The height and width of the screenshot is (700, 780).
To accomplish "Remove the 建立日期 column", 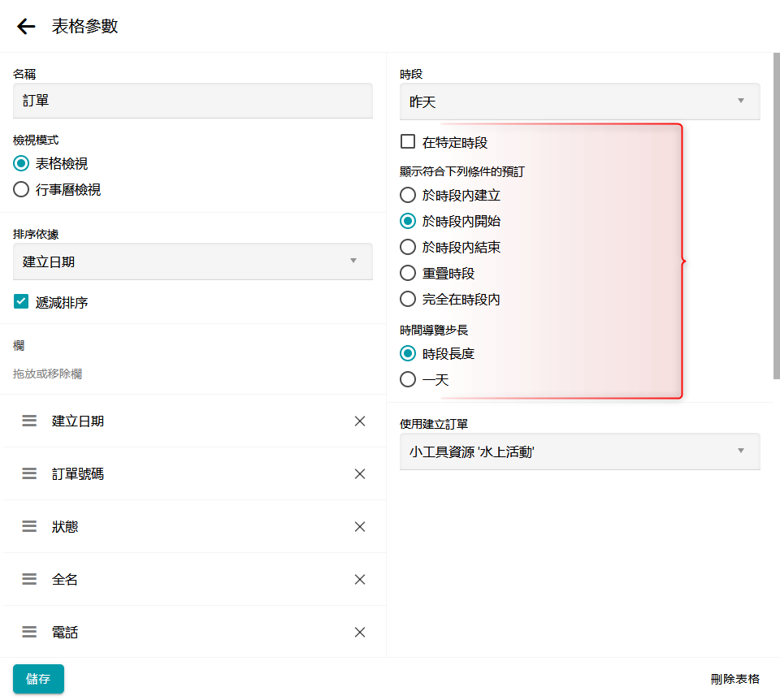I will (360, 421).
